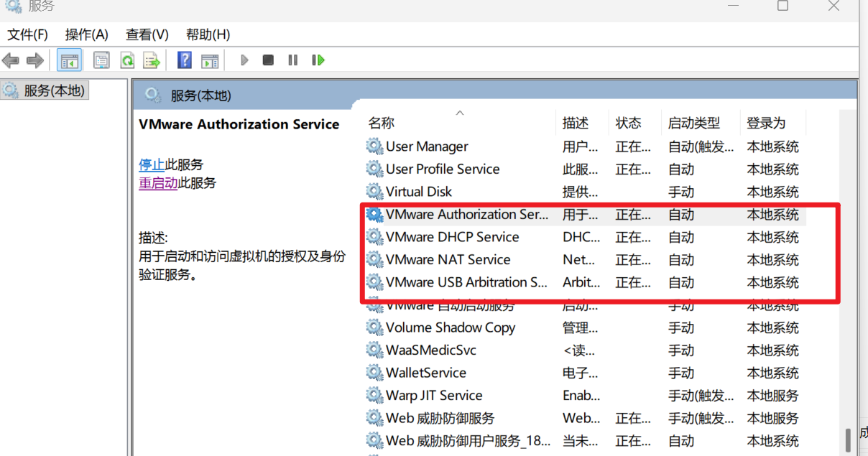The width and height of the screenshot is (868, 456).
Task: Click the Pause Service icon
Action: coord(292,60)
